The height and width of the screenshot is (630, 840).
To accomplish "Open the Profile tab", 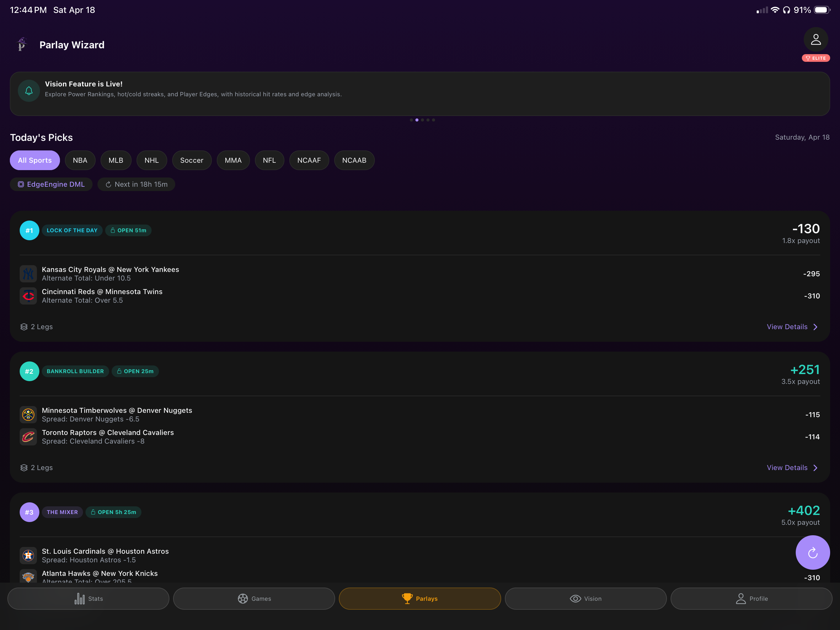I will [x=751, y=599].
